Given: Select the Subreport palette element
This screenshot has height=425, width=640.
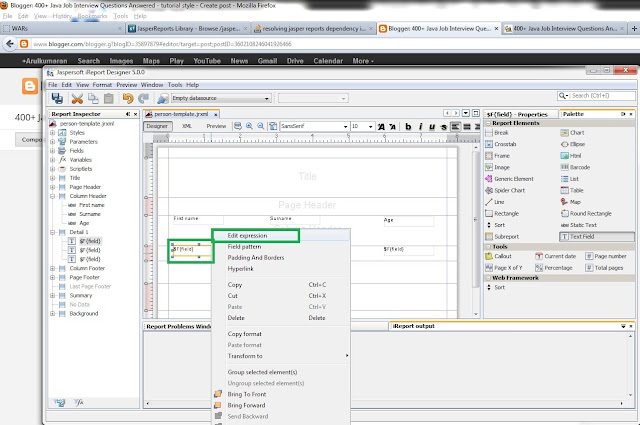Looking at the screenshot, I should [x=502, y=236].
